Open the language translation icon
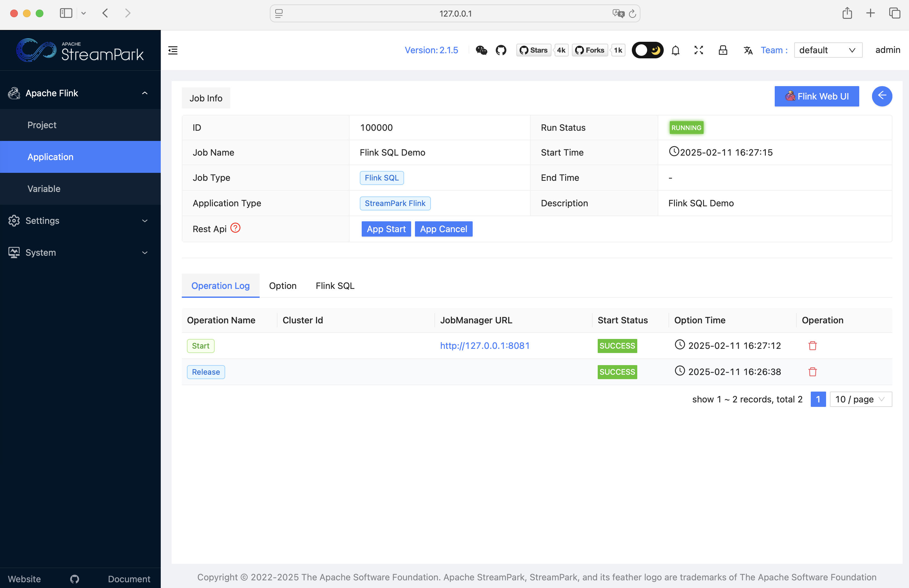Image resolution: width=909 pixels, height=588 pixels. (x=748, y=50)
